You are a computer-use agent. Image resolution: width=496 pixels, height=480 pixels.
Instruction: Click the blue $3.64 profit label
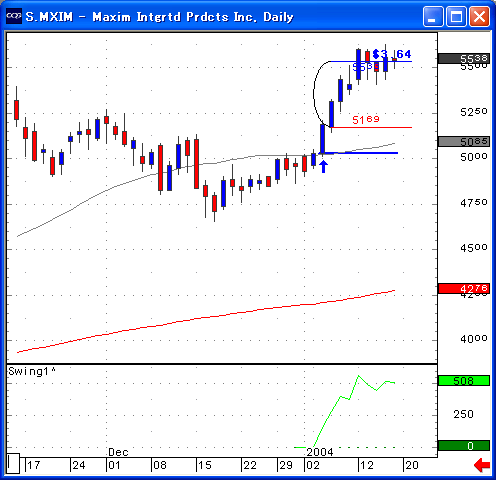(392, 54)
